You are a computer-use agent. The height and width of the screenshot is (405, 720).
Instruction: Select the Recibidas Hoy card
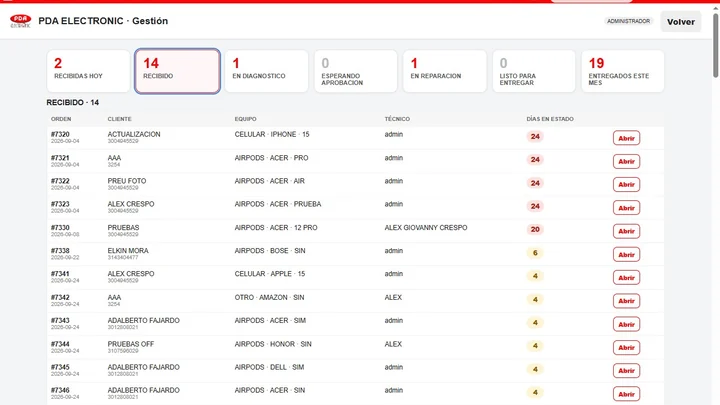point(88,71)
